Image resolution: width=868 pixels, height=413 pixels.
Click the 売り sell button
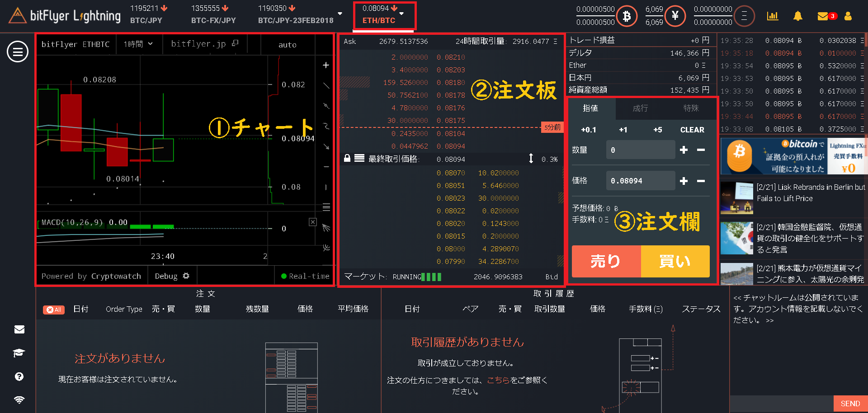(x=606, y=261)
